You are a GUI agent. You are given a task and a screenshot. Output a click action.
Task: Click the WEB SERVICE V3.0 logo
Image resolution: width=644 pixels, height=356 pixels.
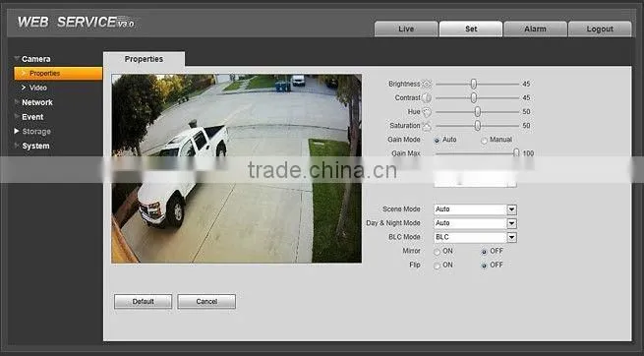[76, 22]
